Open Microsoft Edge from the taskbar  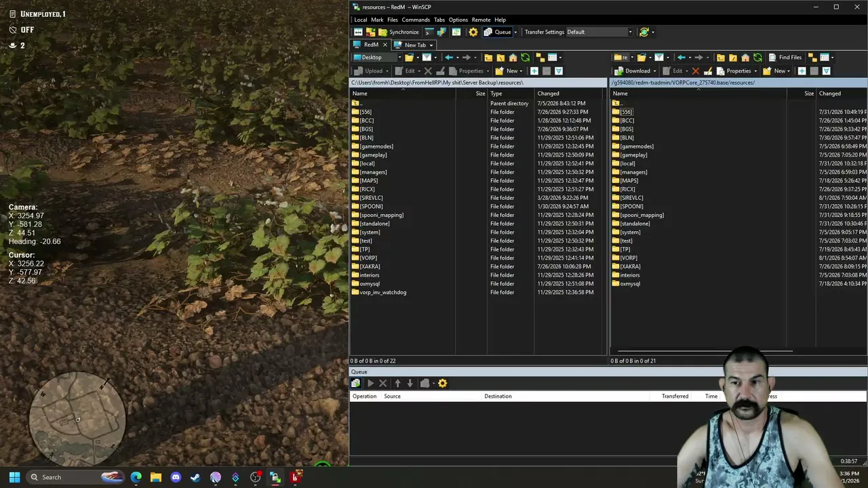[136, 477]
